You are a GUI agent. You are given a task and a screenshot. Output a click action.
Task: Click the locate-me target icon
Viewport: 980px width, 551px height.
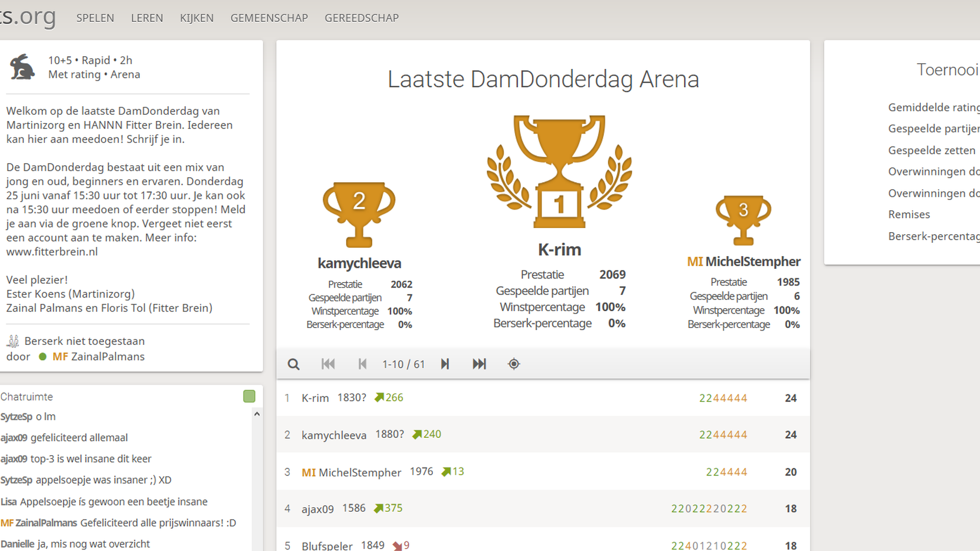(x=514, y=364)
